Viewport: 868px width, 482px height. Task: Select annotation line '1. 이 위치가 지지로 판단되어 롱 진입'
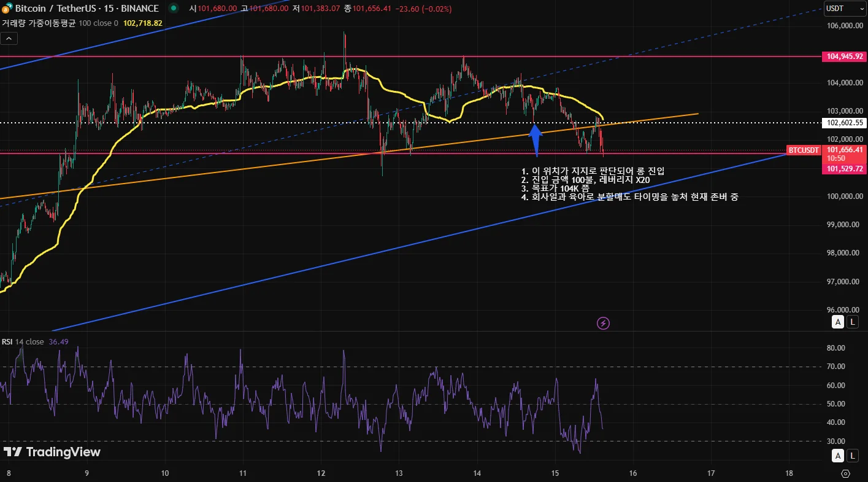[x=593, y=171]
